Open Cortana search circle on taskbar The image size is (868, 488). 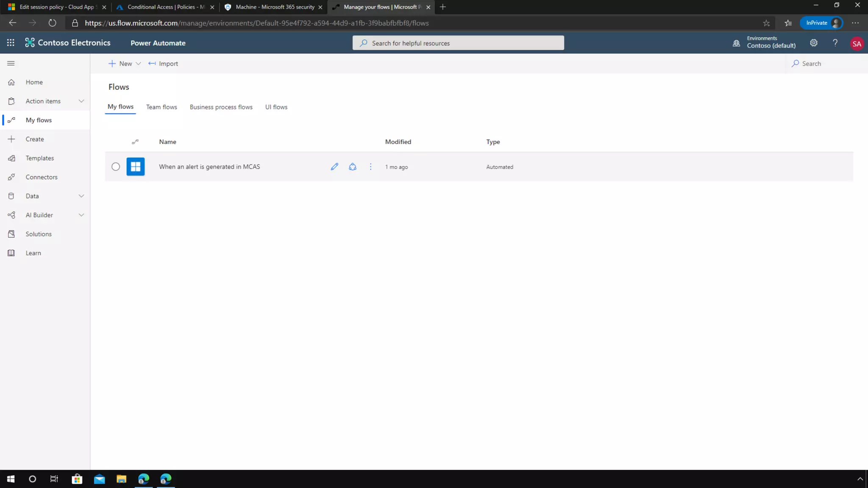coord(32,479)
